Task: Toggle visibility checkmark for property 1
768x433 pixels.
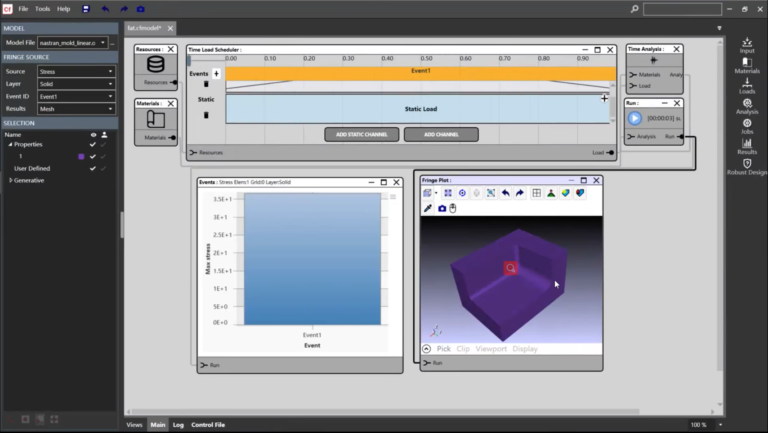Action: [93, 157]
